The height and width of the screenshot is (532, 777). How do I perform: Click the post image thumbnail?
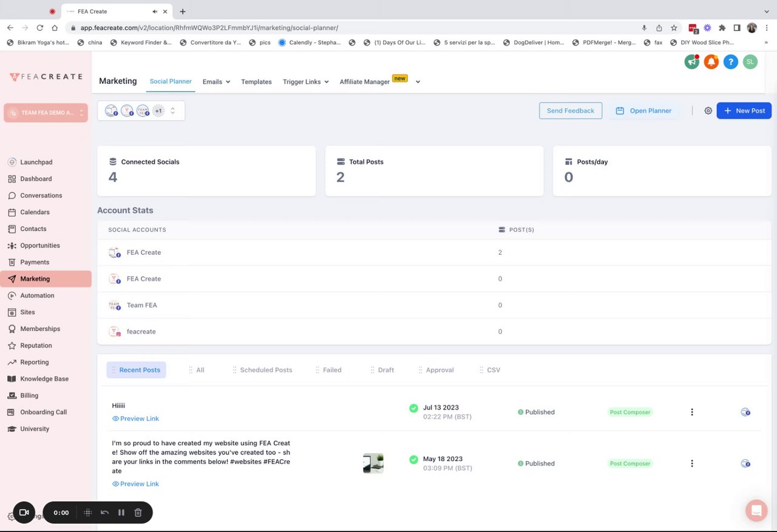pyautogui.click(x=373, y=463)
